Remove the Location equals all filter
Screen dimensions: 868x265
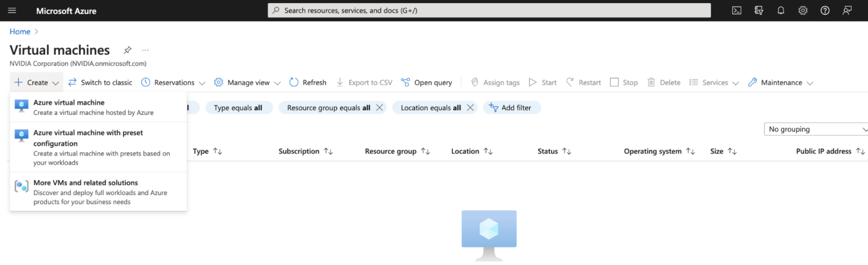(x=470, y=108)
